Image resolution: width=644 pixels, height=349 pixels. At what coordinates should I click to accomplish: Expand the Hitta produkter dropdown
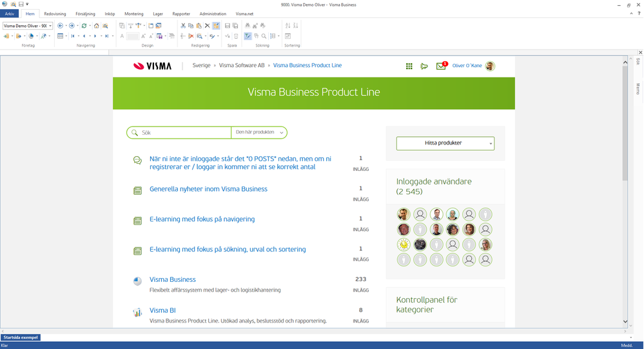point(445,143)
